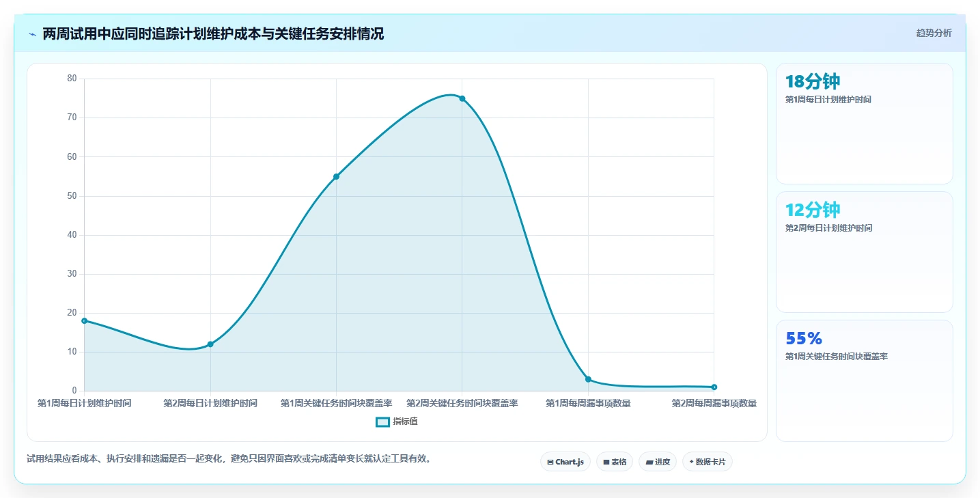Image resolution: width=980 pixels, height=498 pixels.
Task: Open the 55% stat card
Action: (864, 381)
